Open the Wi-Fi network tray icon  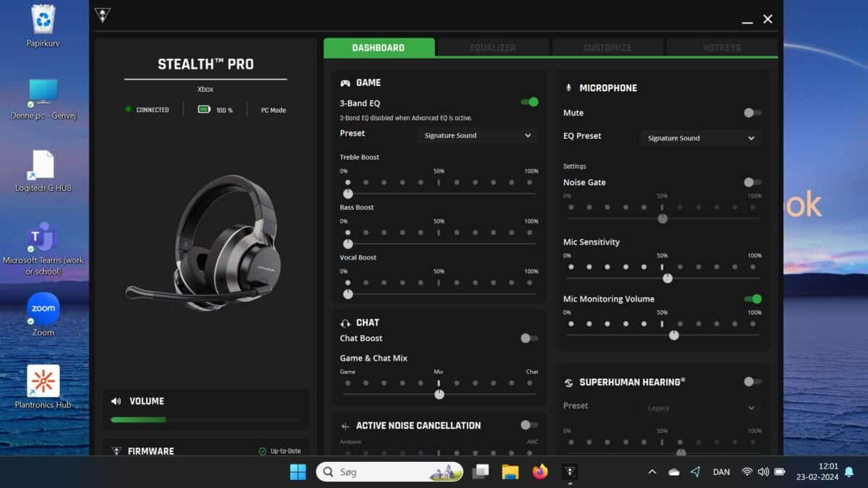(746, 472)
